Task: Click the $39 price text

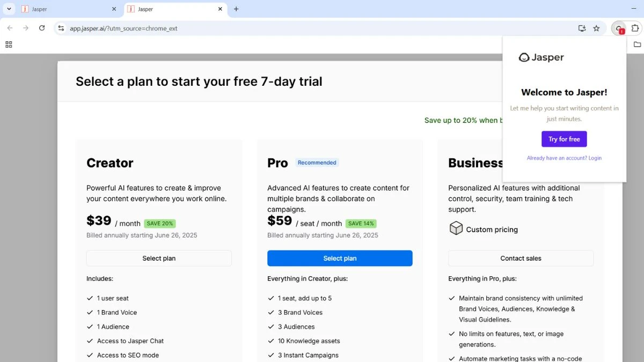Action: point(99,221)
